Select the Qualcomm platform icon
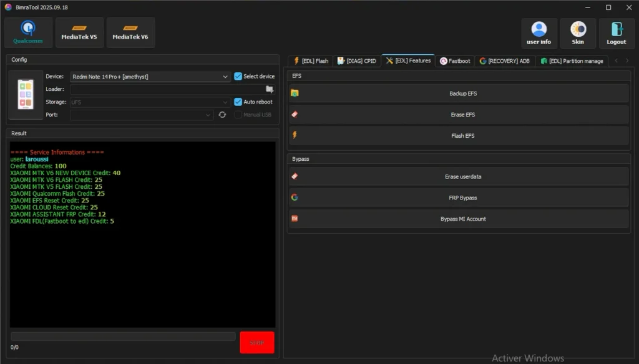The height and width of the screenshot is (364, 639). (28, 32)
